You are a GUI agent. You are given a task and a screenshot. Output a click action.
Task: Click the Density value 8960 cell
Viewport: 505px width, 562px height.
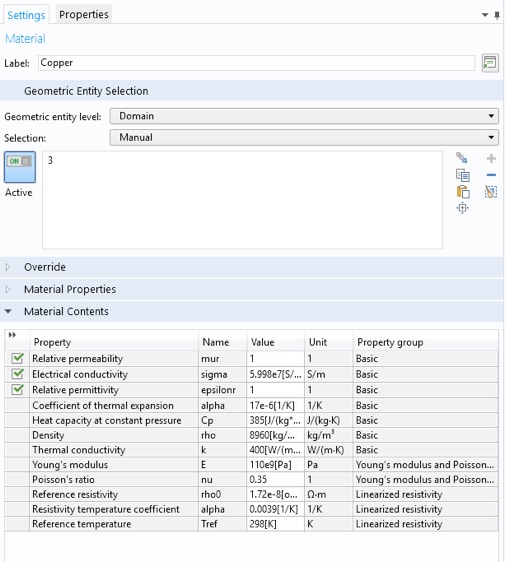pos(275,435)
